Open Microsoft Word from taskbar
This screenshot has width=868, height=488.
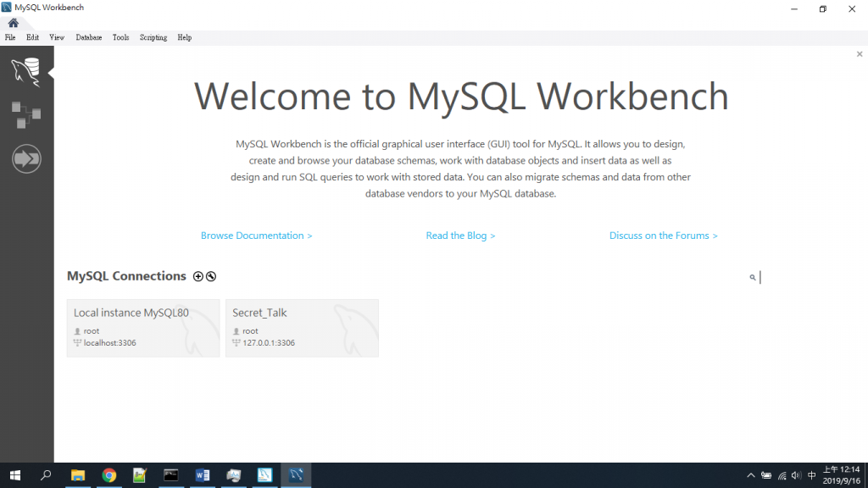203,475
